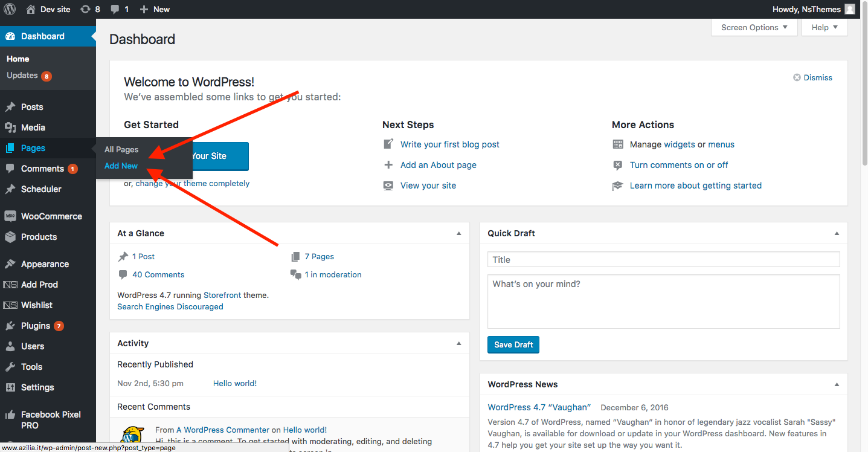
Task: Open comments bubble icon in admin bar
Action: point(114,10)
